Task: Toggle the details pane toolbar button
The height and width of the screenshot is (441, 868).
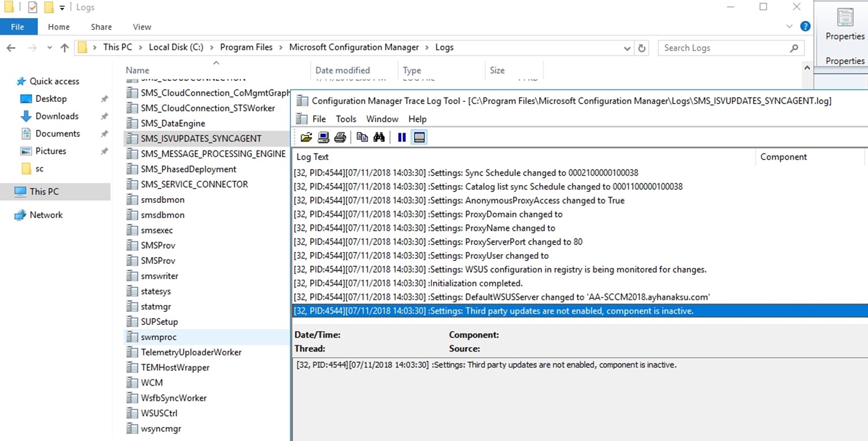Action: click(419, 137)
